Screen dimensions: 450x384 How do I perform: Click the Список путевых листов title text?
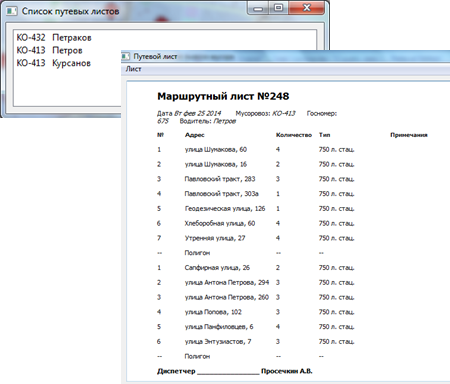tap(70, 11)
